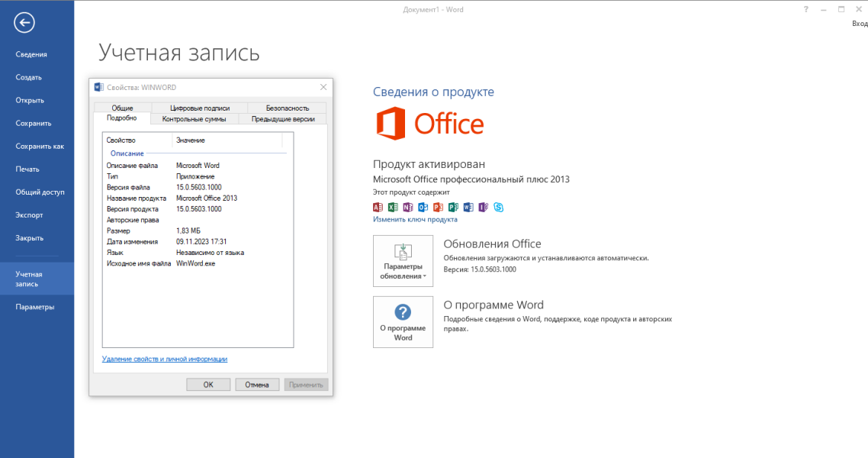Viewport: 868px width, 458px height.
Task: Select the Версия файла property row
Action: point(197,187)
